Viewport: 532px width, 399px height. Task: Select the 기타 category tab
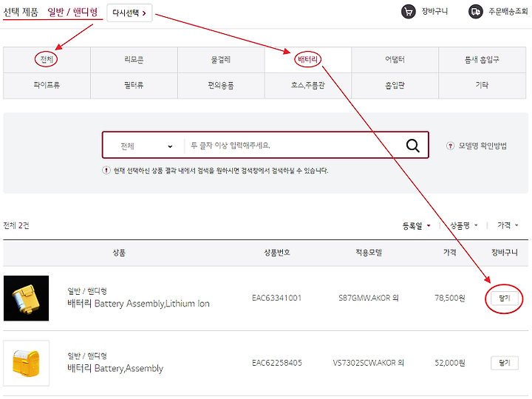tap(482, 85)
